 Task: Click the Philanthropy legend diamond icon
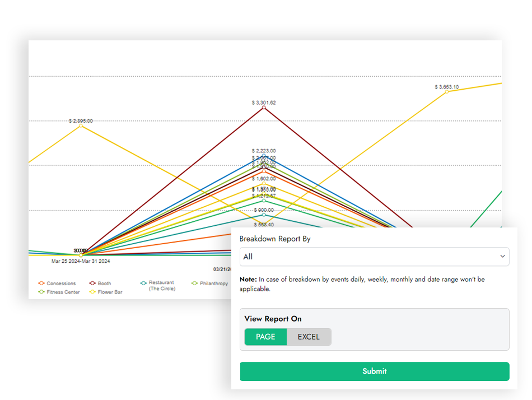(194, 282)
